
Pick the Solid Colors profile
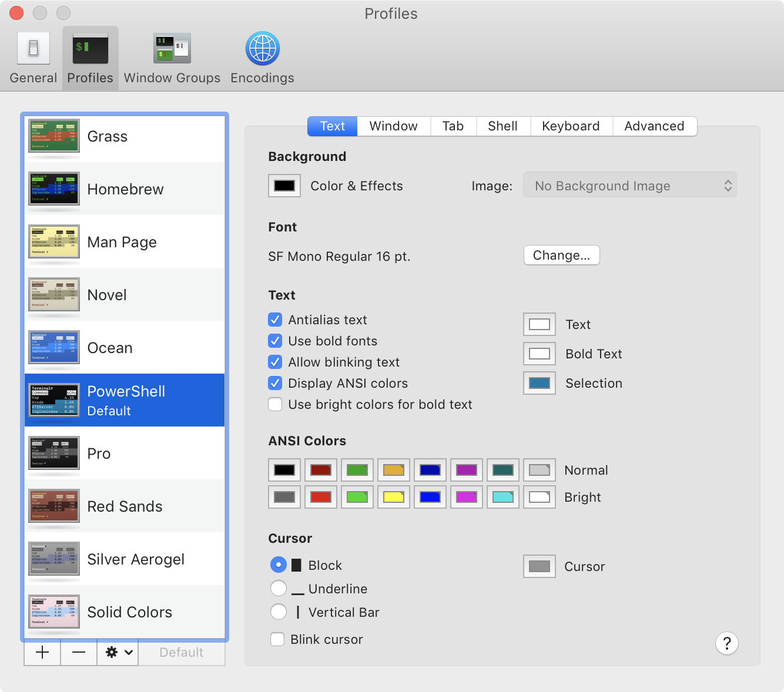[125, 612]
